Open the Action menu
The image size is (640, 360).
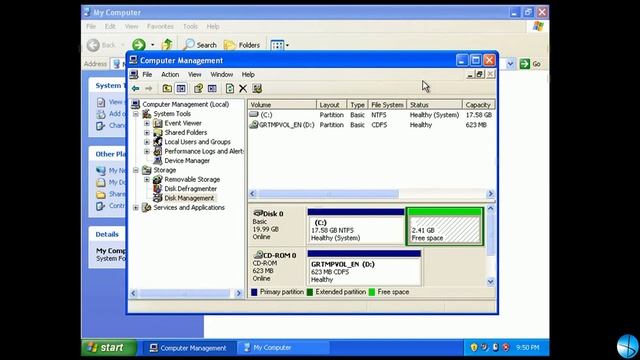click(x=170, y=74)
